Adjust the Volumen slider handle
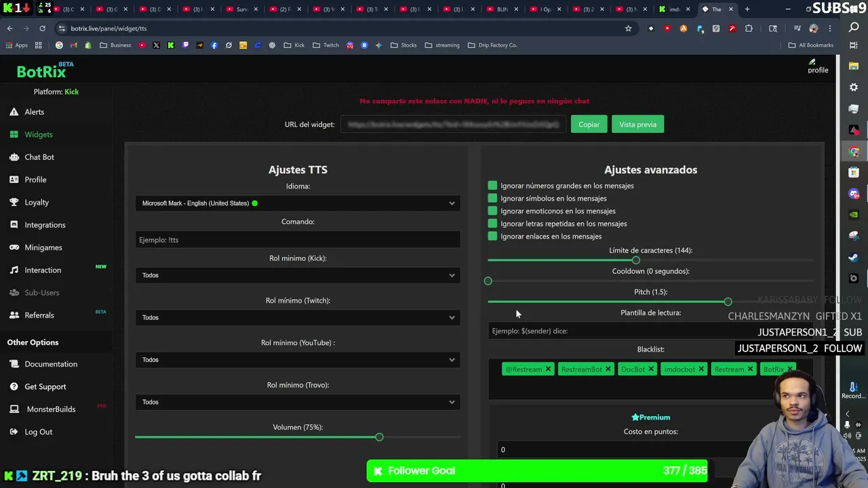 tap(379, 437)
